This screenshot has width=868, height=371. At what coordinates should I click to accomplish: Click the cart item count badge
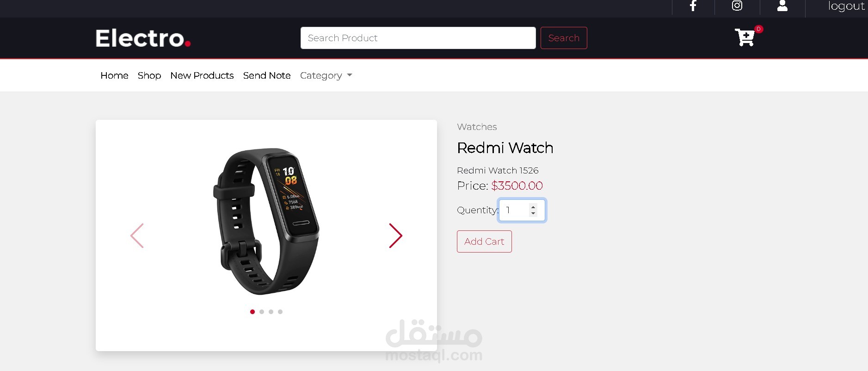point(758,29)
